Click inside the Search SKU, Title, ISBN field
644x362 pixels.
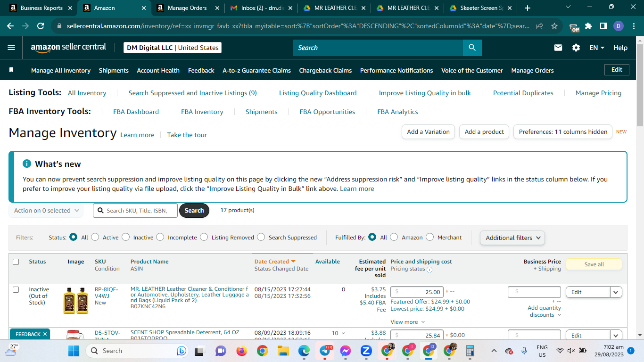tap(135, 210)
